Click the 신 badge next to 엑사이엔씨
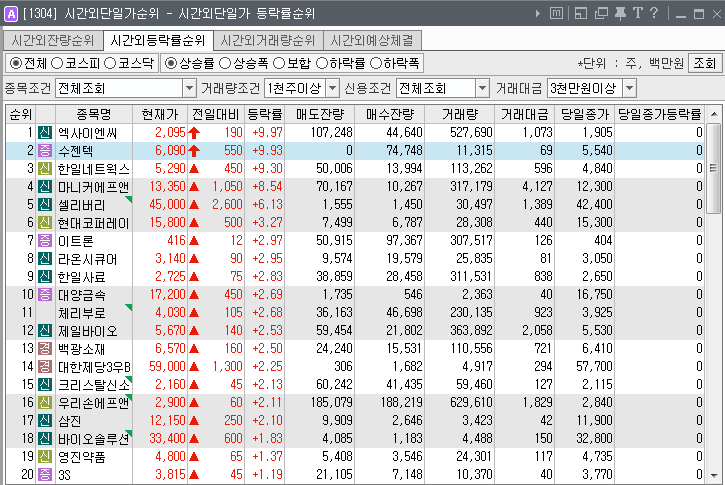This screenshot has height=485, width=725. tap(45, 132)
